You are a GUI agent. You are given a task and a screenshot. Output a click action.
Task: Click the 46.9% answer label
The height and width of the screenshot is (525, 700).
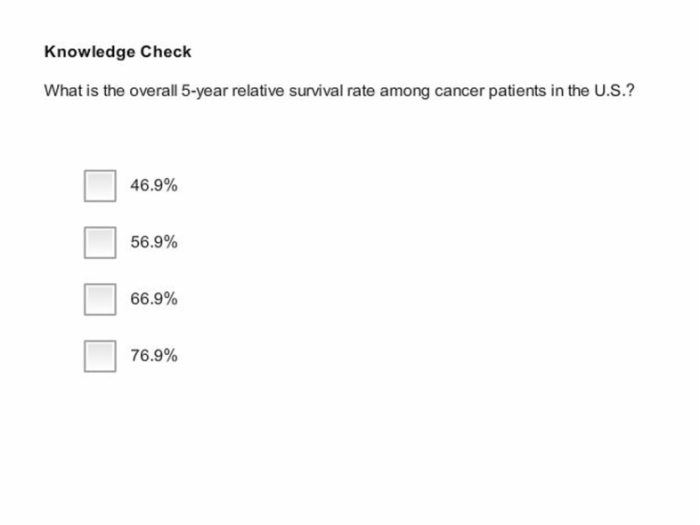click(154, 185)
